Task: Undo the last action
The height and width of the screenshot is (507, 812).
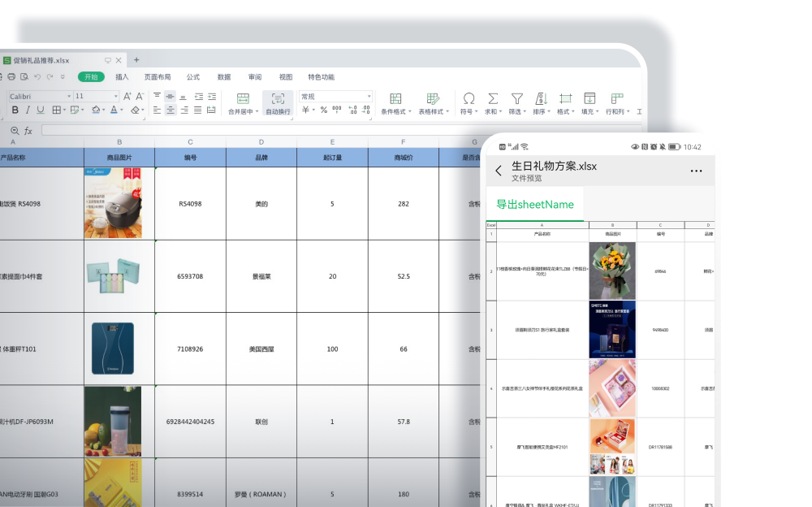Action: [37, 76]
